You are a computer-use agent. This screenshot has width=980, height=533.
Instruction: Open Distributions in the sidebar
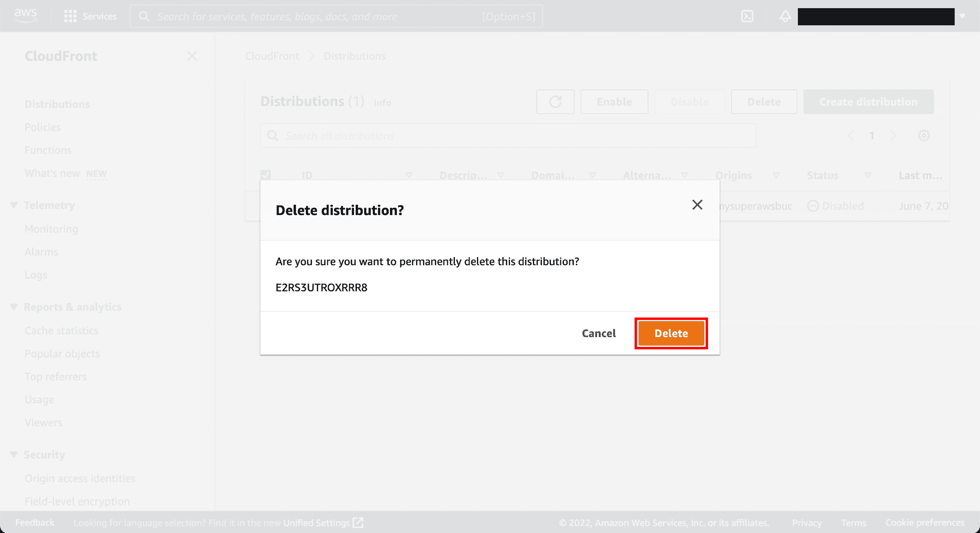click(x=57, y=104)
